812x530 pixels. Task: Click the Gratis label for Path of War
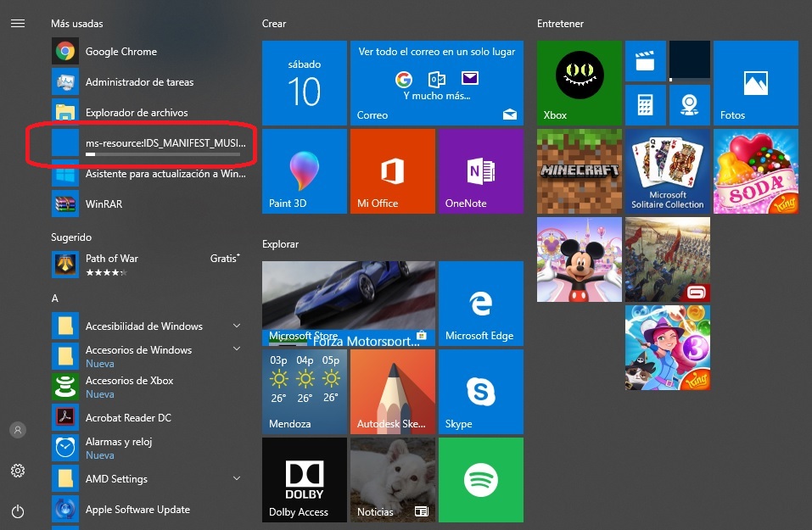point(225,259)
